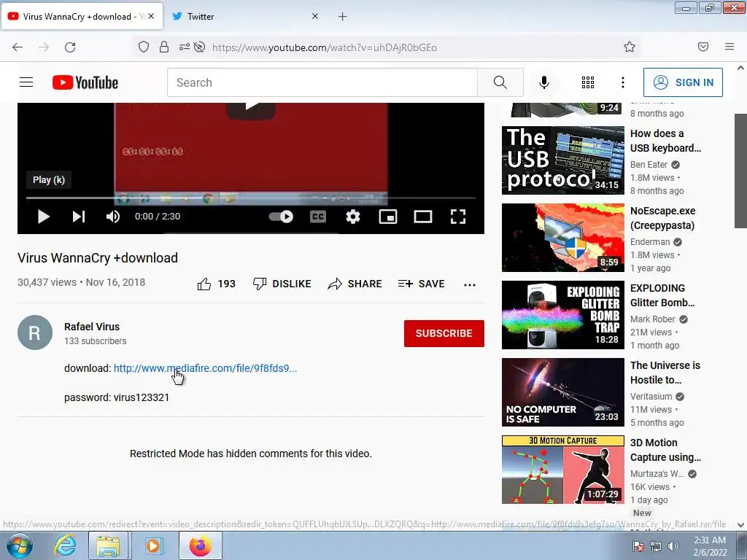Open the Exploding Glitter Bomb thumbnail
Image resolution: width=747 pixels, height=560 pixels.
(x=563, y=315)
